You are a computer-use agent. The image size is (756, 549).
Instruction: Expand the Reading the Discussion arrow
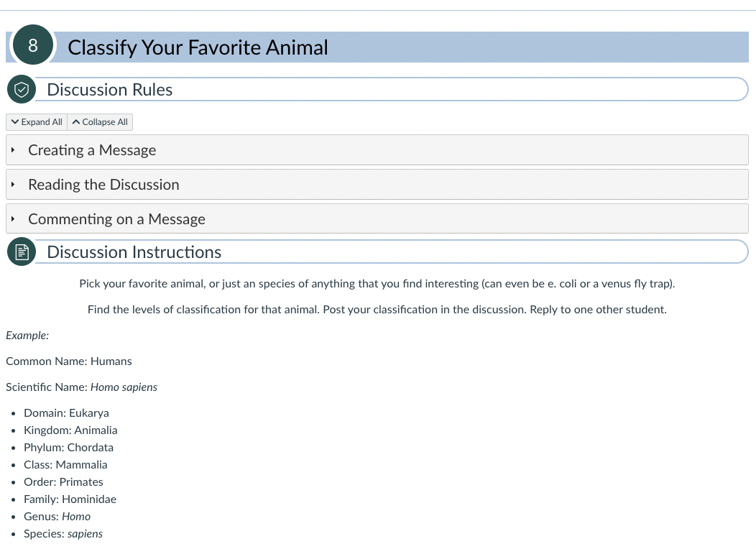pyautogui.click(x=13, y=184)
